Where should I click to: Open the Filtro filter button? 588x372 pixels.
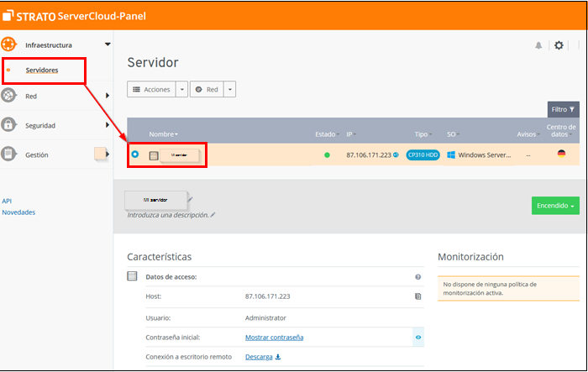tap(564, 109)
